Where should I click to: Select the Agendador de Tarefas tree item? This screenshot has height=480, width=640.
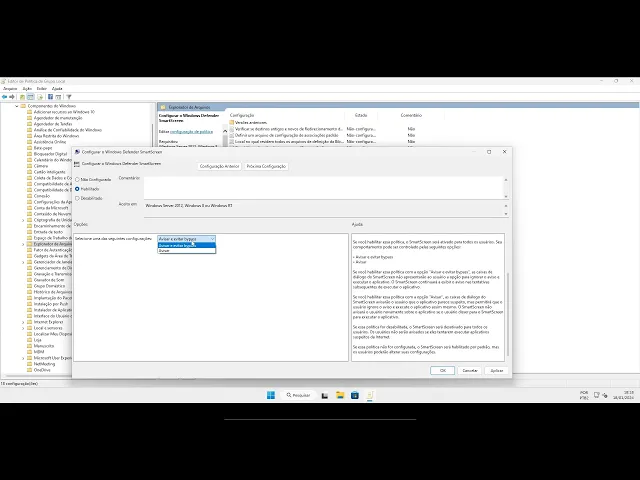coord(53,124)
